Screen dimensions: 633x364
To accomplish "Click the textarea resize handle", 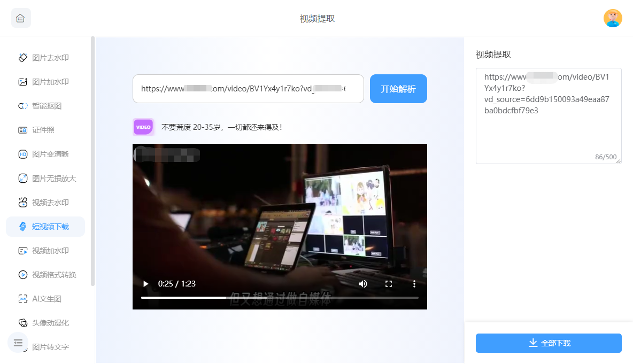I will click(x=619, y=161).
